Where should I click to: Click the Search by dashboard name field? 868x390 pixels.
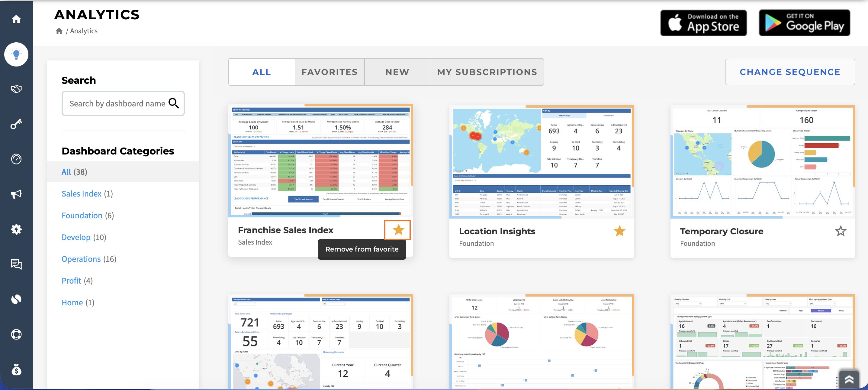pos(123,104)
